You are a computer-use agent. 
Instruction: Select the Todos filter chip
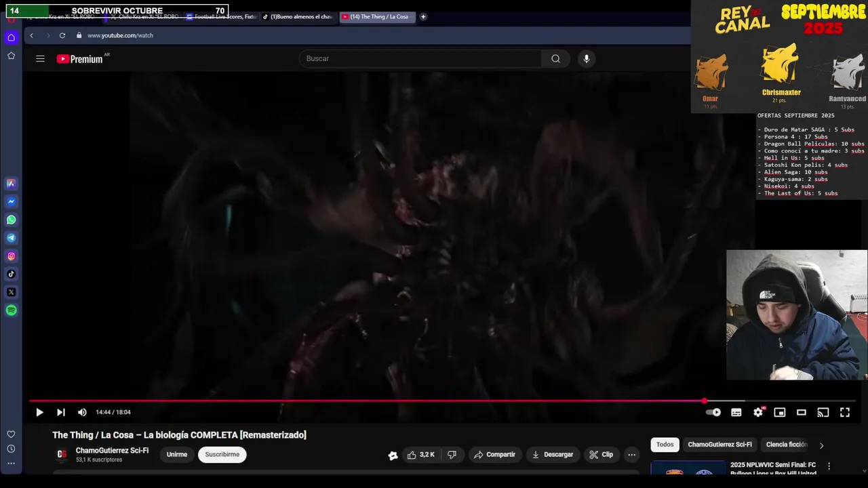pyautogui.click(x=665, y=445)
